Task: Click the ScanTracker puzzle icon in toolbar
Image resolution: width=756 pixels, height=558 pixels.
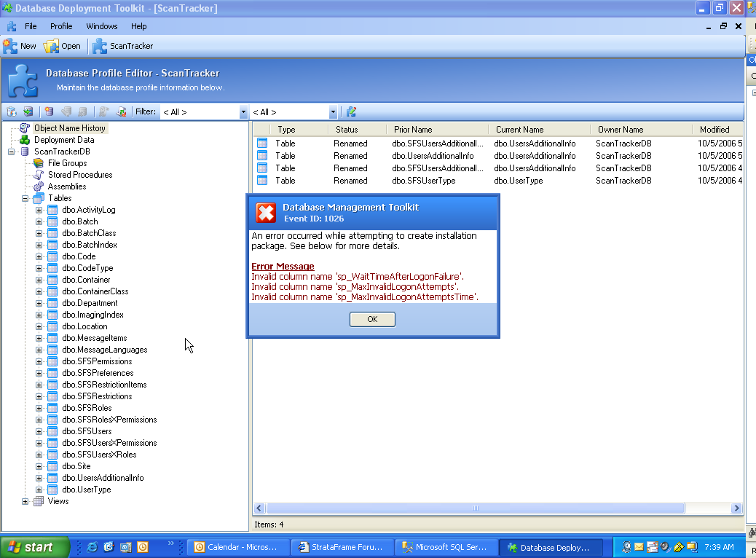Action: (100, 46)
